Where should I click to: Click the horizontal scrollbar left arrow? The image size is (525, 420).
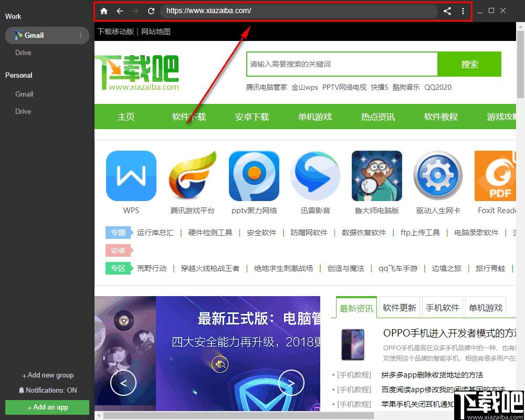pos(99,416)
